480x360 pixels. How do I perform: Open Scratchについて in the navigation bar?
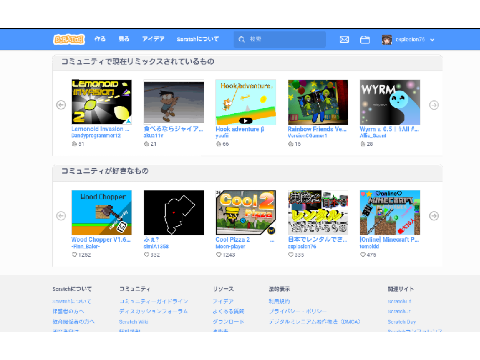pos(198,39)
